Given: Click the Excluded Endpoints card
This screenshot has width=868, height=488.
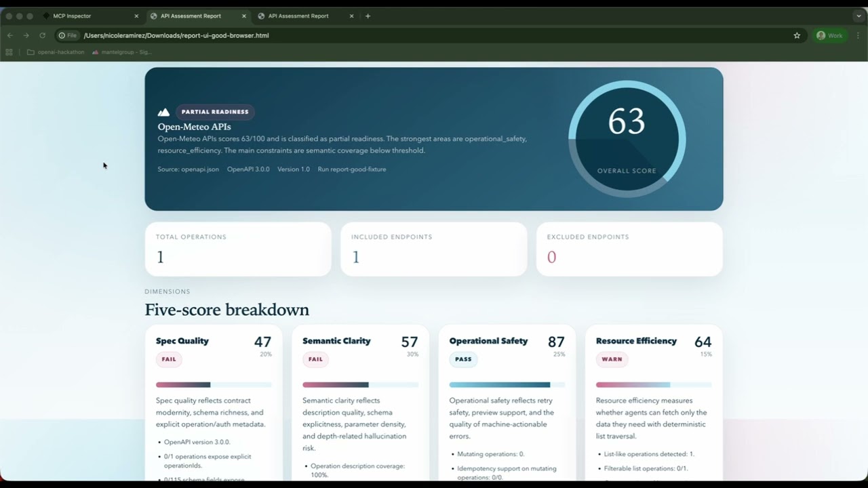Looking at the screenshot, I should click(629, 249).
